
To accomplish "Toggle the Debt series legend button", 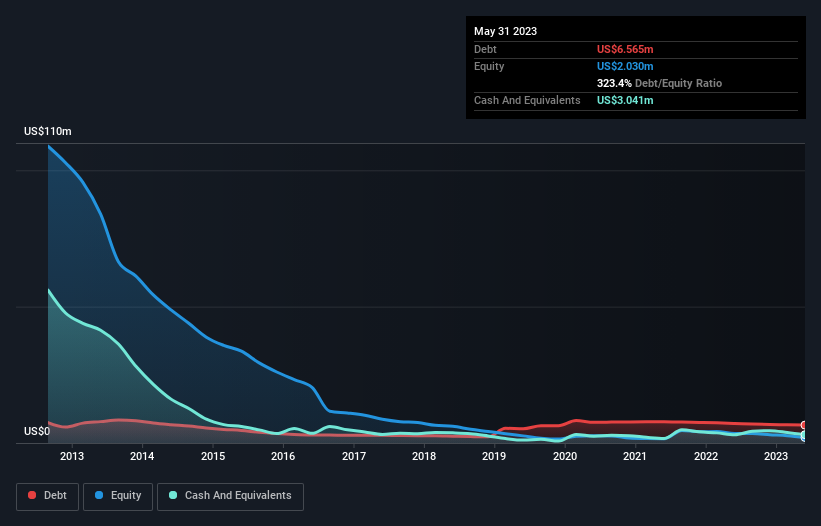I will [48, 496].
